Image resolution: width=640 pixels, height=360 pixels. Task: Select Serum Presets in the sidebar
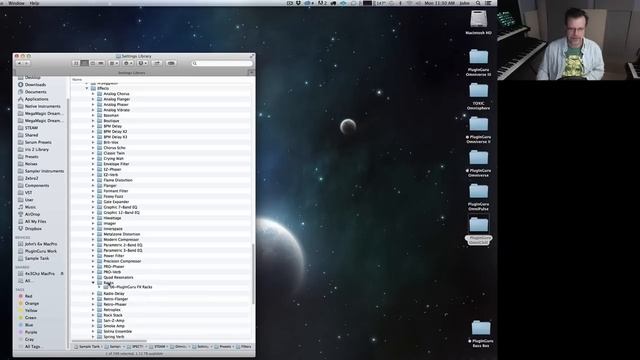tap(35, 142)
